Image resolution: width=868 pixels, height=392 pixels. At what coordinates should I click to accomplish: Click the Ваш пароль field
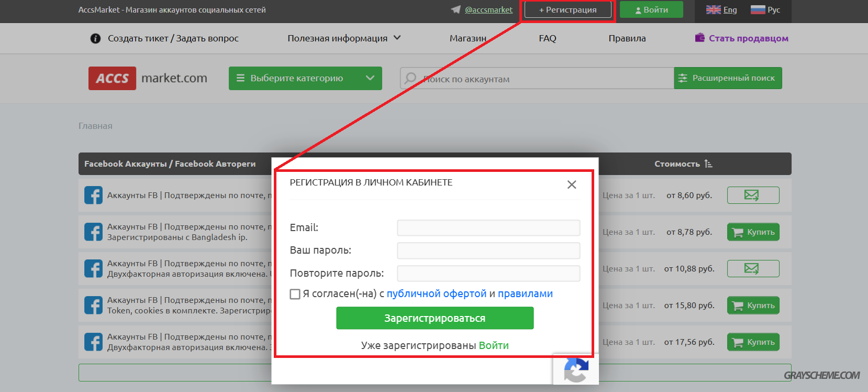pyautogui.click(x=488, y=251)
